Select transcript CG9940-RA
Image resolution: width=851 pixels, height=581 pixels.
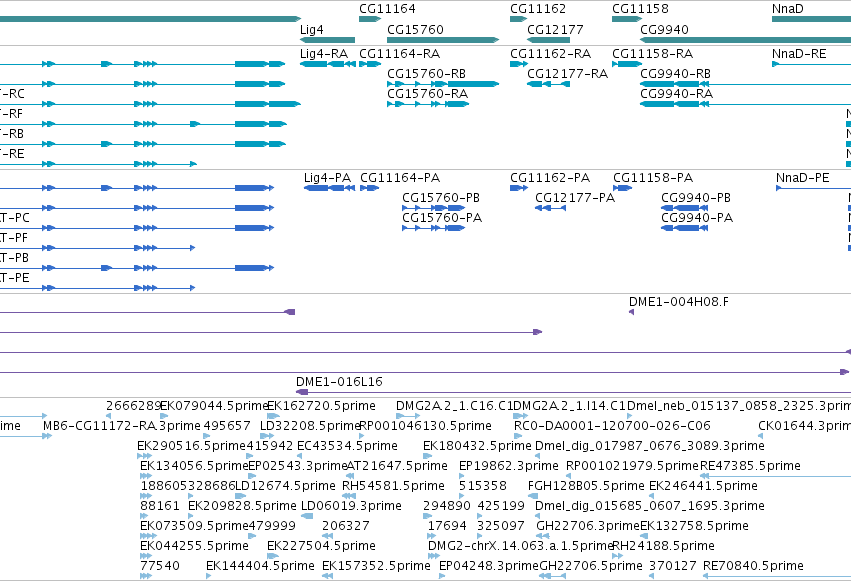pos(746,104)
